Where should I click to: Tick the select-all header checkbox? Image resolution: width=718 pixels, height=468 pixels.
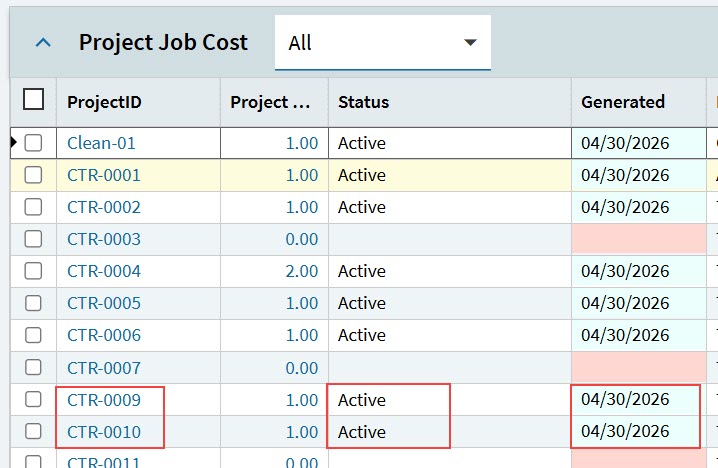33,99
